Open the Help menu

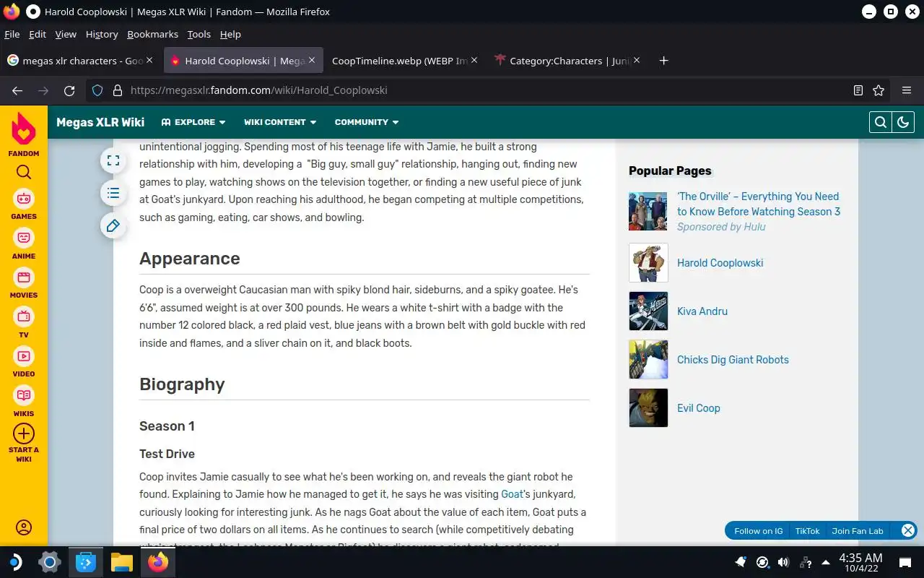[230, 34]
